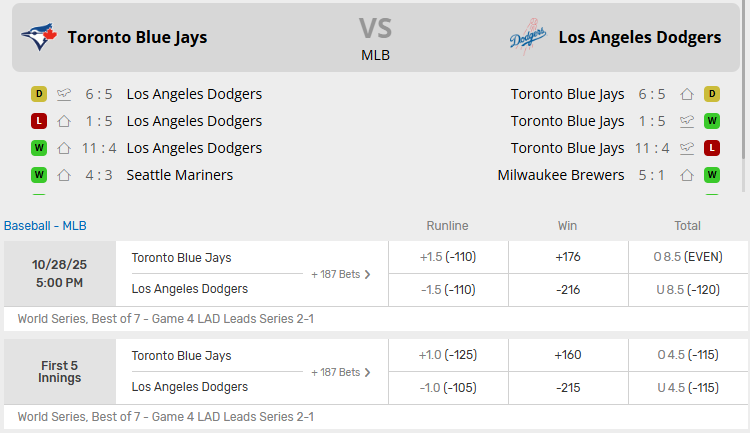Select Under 8.5 (-120) total
This screenshot has height=433, width=750.
687,289
